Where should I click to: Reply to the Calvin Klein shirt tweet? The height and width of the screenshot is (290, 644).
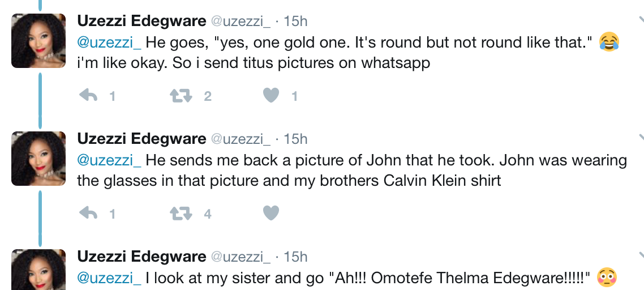tap(89, 214)
